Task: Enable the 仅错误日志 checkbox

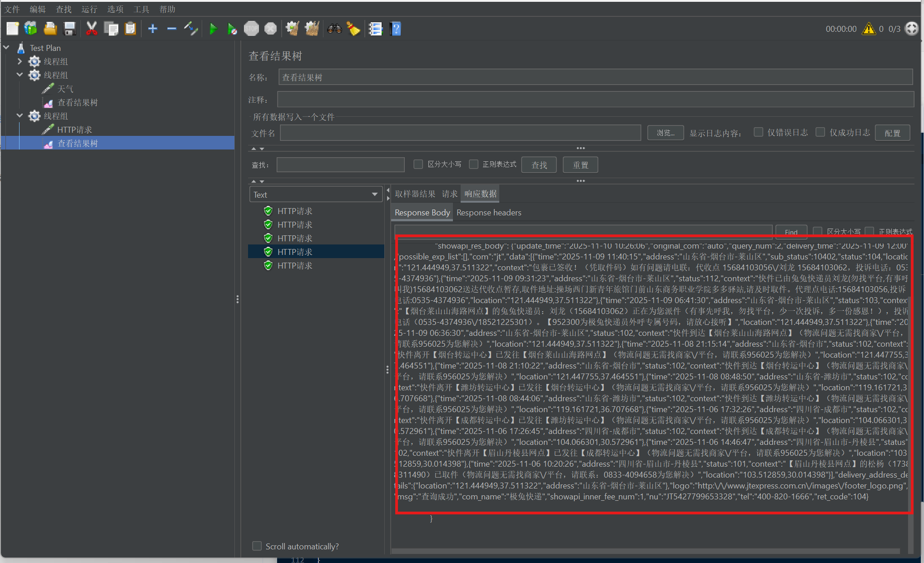Action: click(x=758, y=132)
